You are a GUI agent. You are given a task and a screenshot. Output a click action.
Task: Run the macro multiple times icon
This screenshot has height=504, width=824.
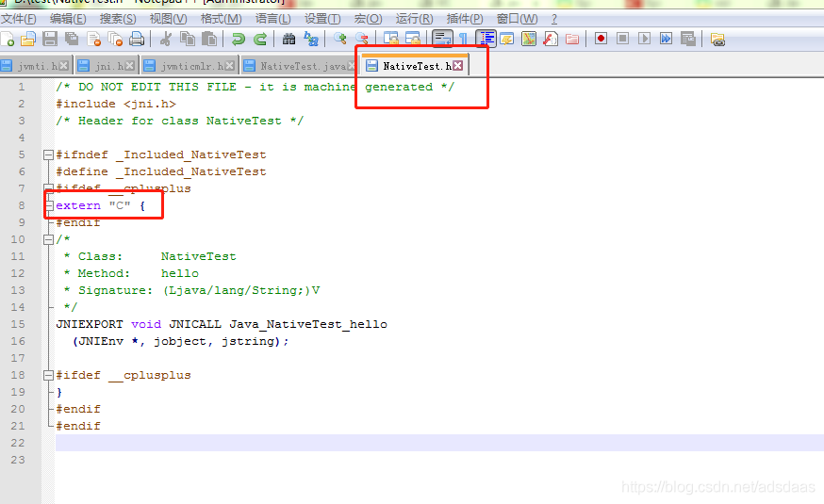(666, 39)
